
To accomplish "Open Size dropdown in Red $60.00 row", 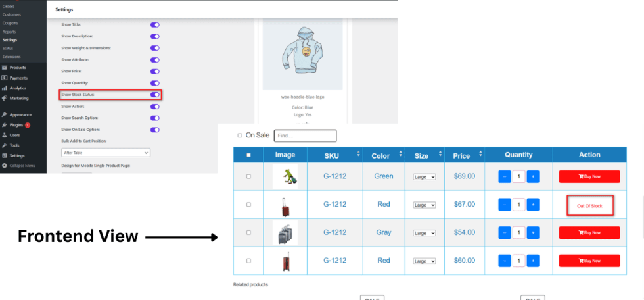I will 425,261.
